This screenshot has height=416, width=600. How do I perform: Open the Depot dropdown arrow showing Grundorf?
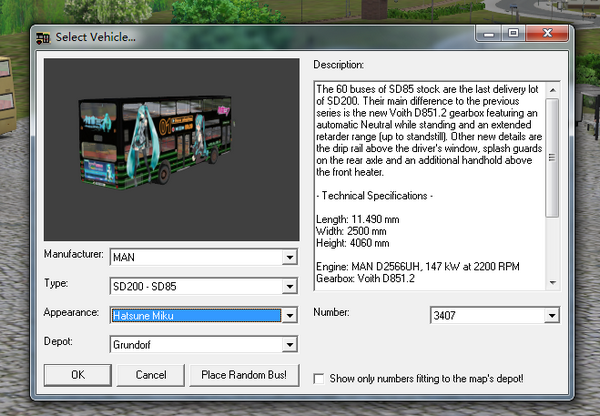pyautogui.click(x=290, y=344)
